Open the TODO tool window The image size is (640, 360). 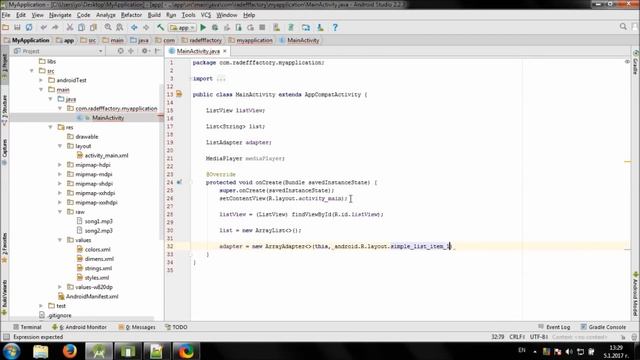pos(176,327)
